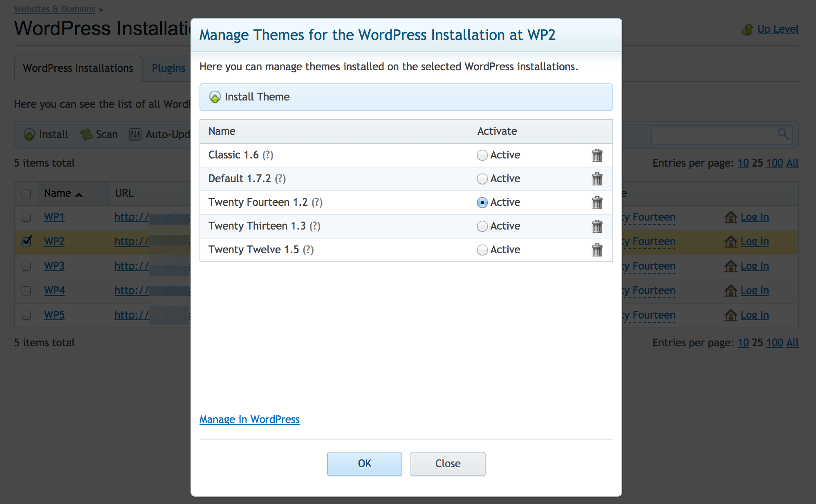Open the Websites & Domains breadcrumb link
This screenshot has width=816, height=504.
point(54,9)
